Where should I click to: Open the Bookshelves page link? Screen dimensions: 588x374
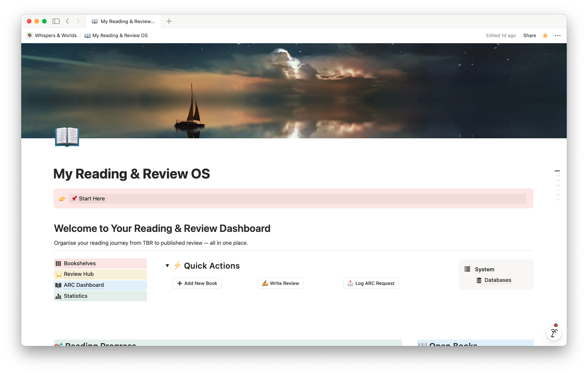80,263
